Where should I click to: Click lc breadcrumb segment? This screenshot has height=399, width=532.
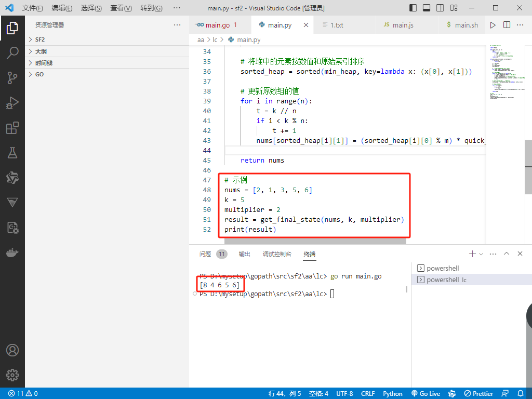(x=215, y=39)
